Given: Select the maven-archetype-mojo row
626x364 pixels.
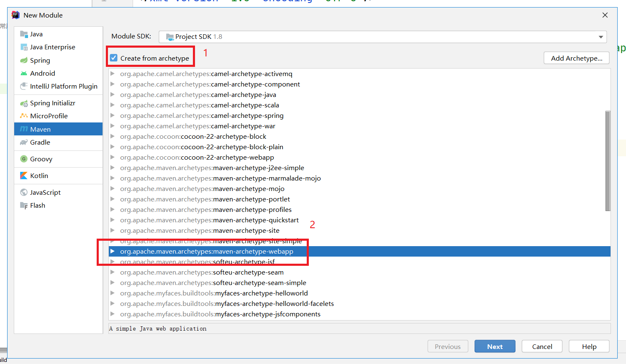Looking at the screenshot, I should click(x=359, y=188).
